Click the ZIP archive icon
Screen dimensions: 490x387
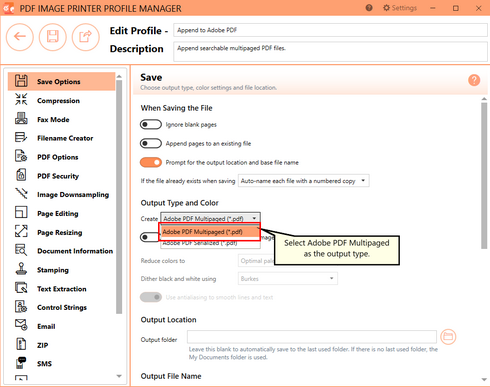coord(21,344)
